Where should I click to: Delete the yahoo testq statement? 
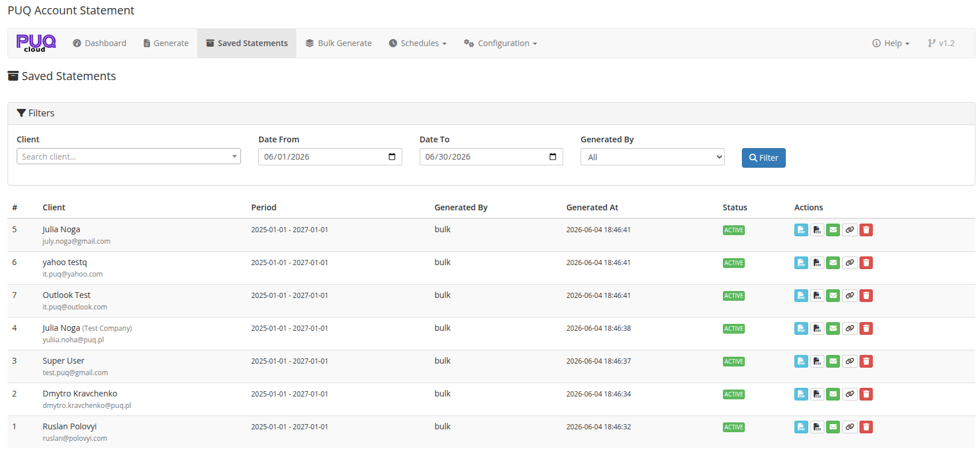866,263
